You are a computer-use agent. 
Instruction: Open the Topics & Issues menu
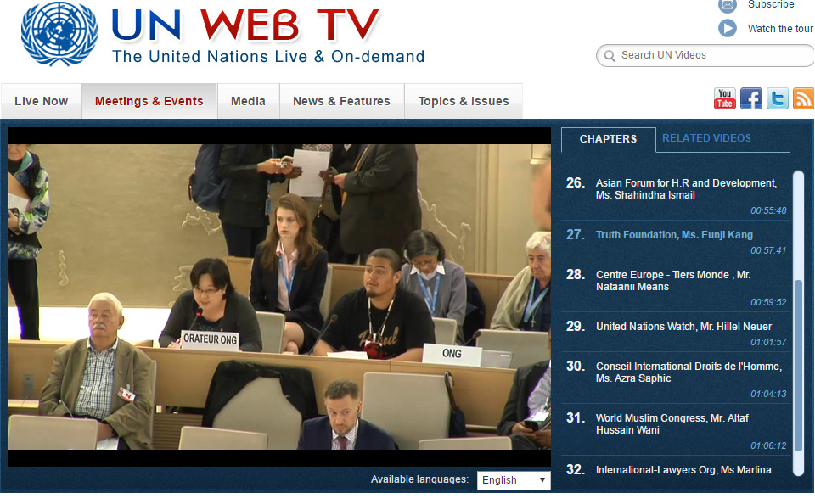pos(464,101)
